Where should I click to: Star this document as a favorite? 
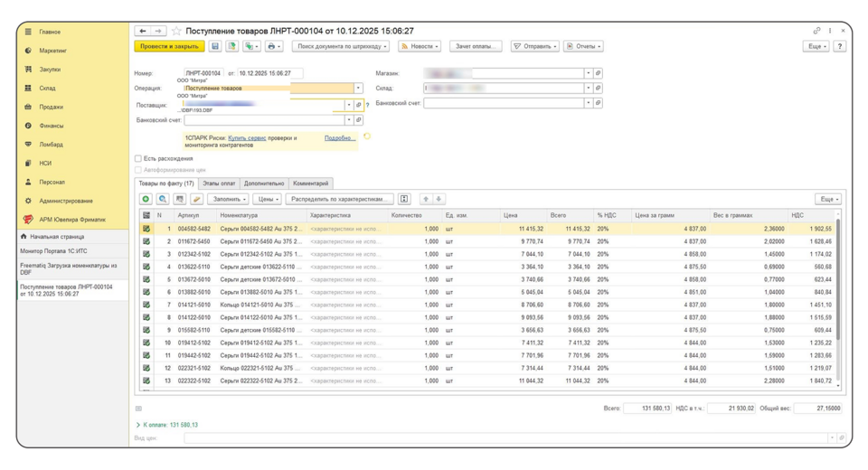(x=177, y=31)
